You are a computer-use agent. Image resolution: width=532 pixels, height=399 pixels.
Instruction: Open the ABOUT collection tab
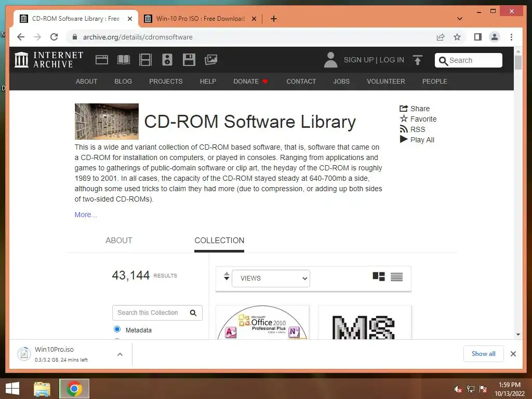(119, 240)
